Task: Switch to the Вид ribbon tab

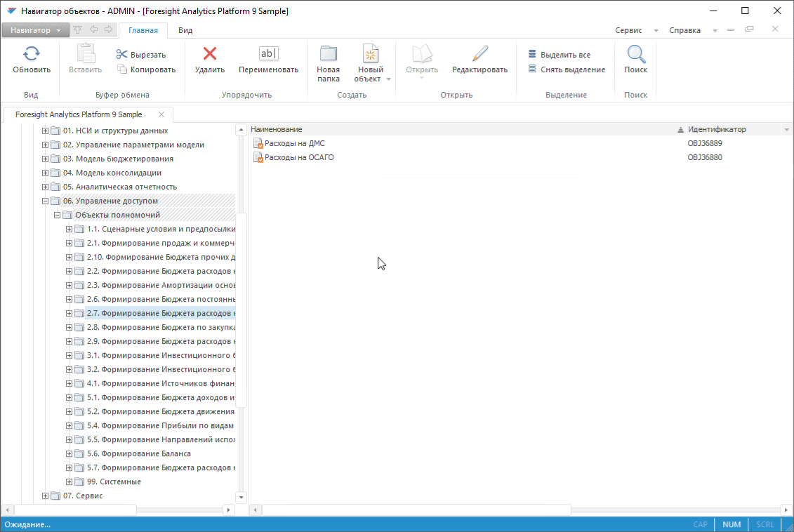Action: click(x=185, y=30)
